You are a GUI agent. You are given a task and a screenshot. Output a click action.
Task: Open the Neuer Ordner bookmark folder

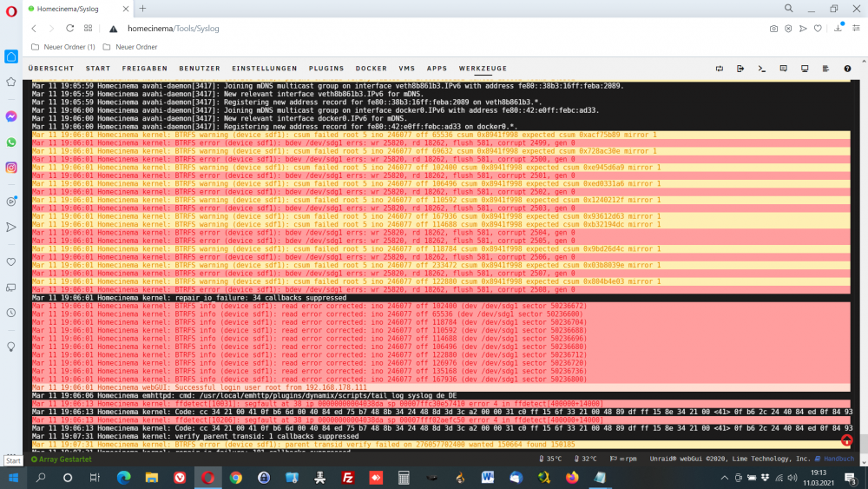tap(130, 47)
